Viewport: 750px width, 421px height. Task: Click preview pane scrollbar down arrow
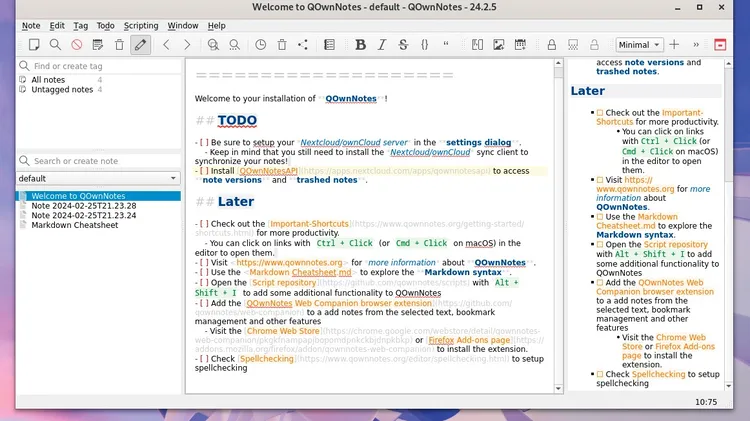pyautogui.click(x=728, y=386)
